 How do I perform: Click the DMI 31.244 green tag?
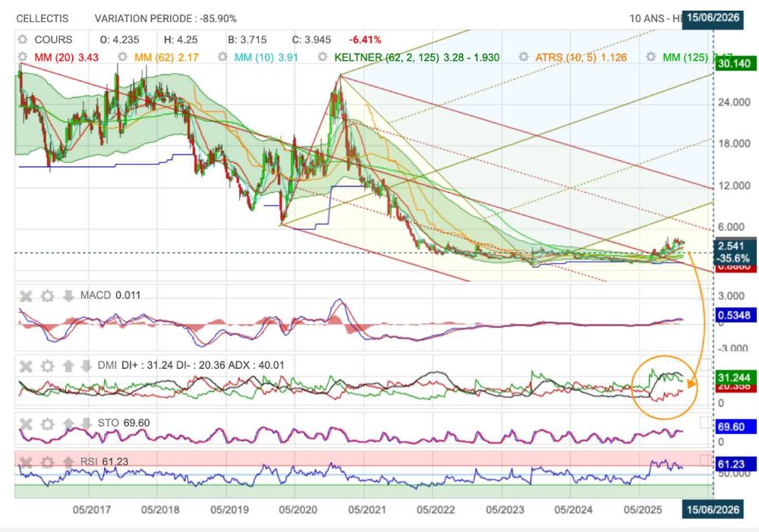pyautogui.click(x=734, y=378)
